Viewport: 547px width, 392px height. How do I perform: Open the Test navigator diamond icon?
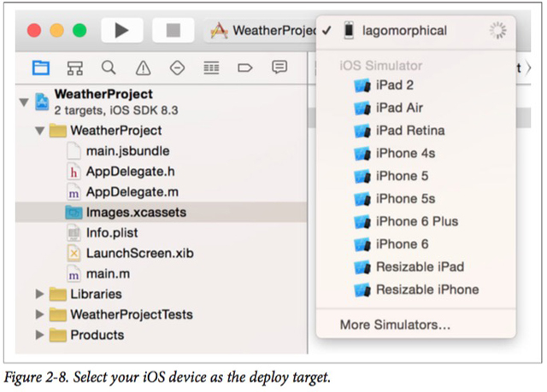pyautogui.click(x=177, y=67)
